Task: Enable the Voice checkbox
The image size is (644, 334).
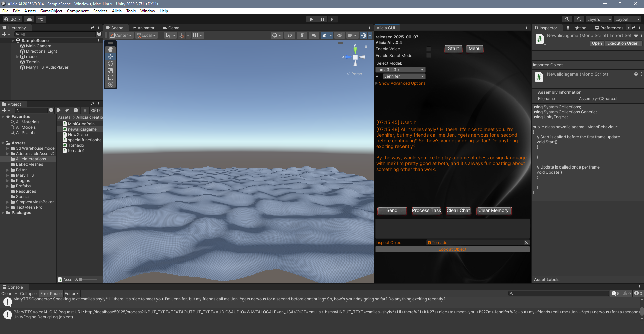Action: coord(428,49)
